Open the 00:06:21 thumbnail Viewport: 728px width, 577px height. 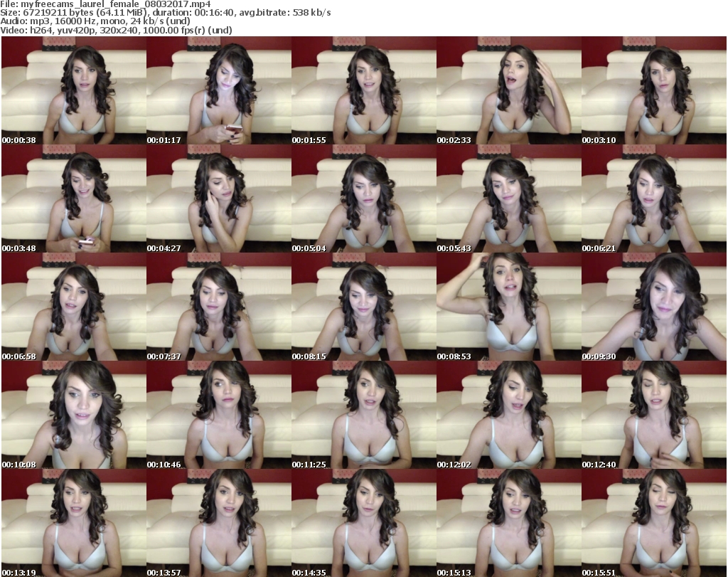[654, 198]
